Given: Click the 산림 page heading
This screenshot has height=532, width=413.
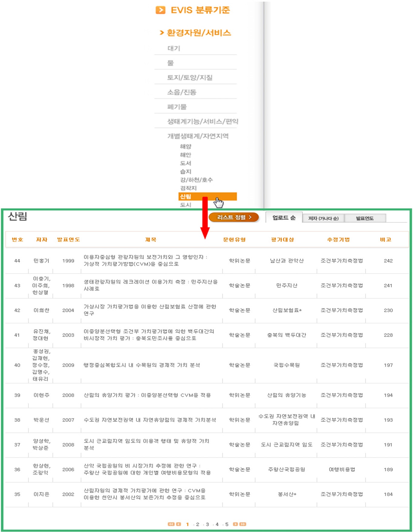Looking at the screenshot, I should tap(18, 216).
